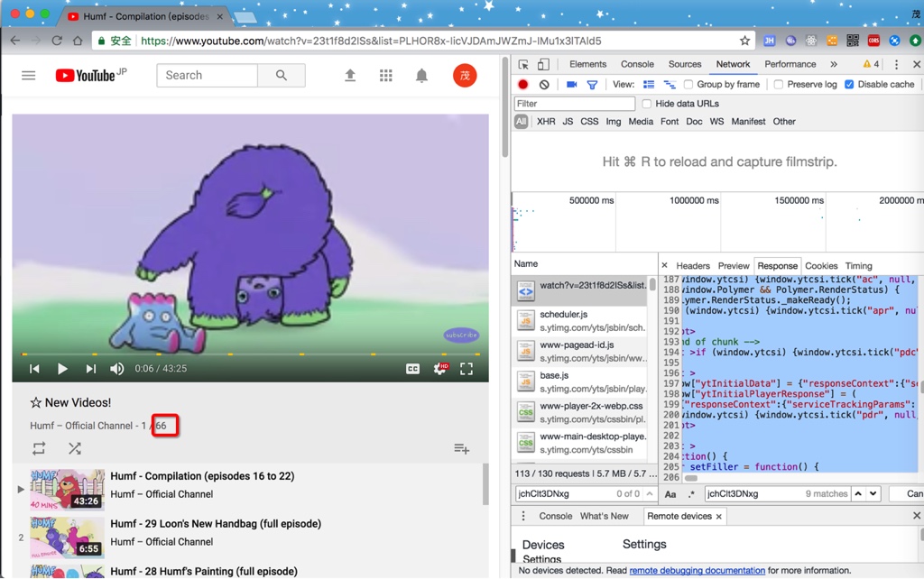Open 29 Loon's New Handbag video
The width and height of the screenshot is (924, 579).
217,524
